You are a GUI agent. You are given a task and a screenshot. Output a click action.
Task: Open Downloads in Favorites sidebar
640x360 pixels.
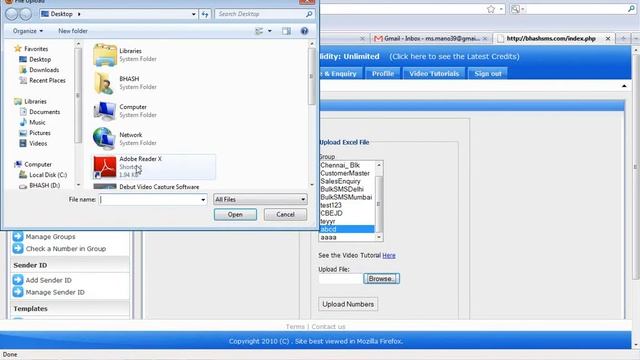pos(39,70)
